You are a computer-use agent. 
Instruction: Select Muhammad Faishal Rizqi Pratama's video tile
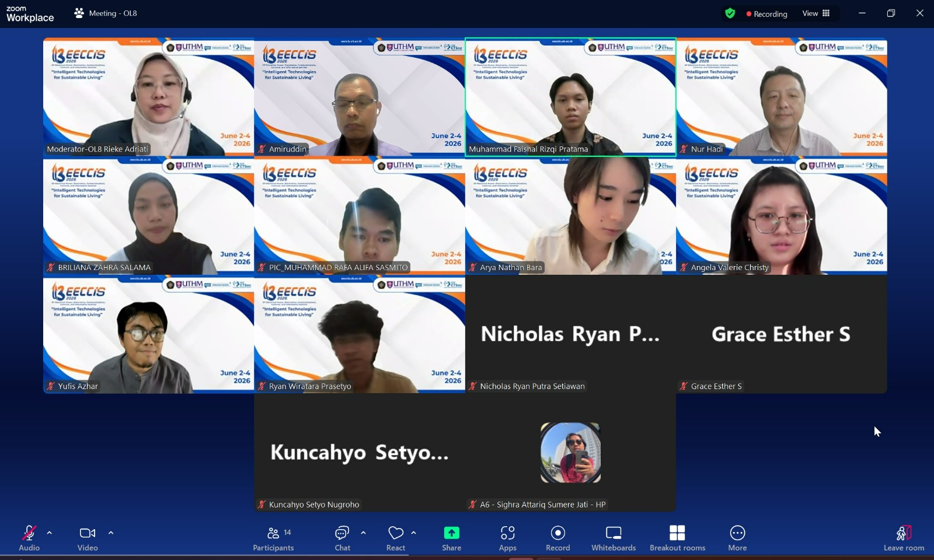click(570, 97)
